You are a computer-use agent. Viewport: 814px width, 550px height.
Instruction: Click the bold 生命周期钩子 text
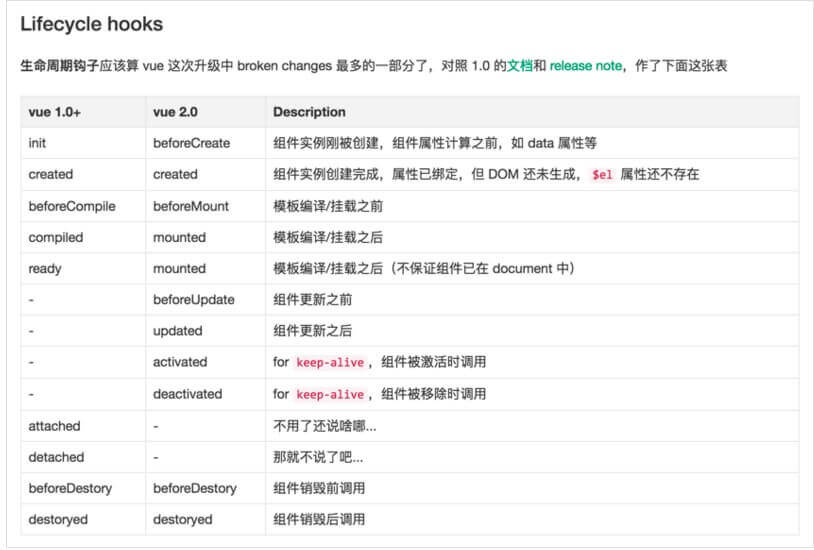tap(59, 66)
